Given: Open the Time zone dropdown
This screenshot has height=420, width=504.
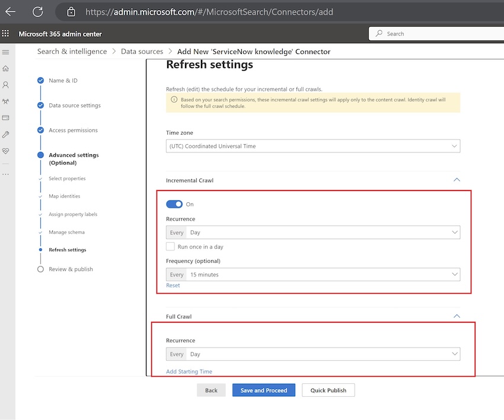Looking at the screenshot, I should (312, 145).
